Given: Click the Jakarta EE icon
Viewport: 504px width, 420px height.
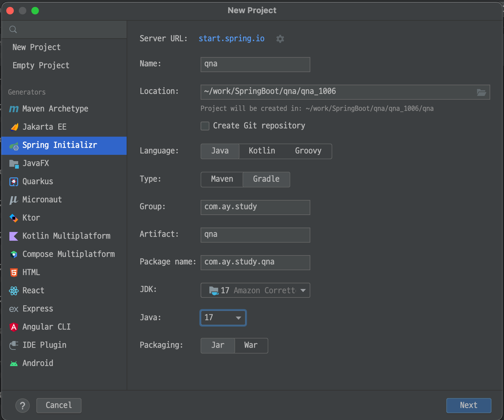Looking at the screenshot, I should coord(14,127).
